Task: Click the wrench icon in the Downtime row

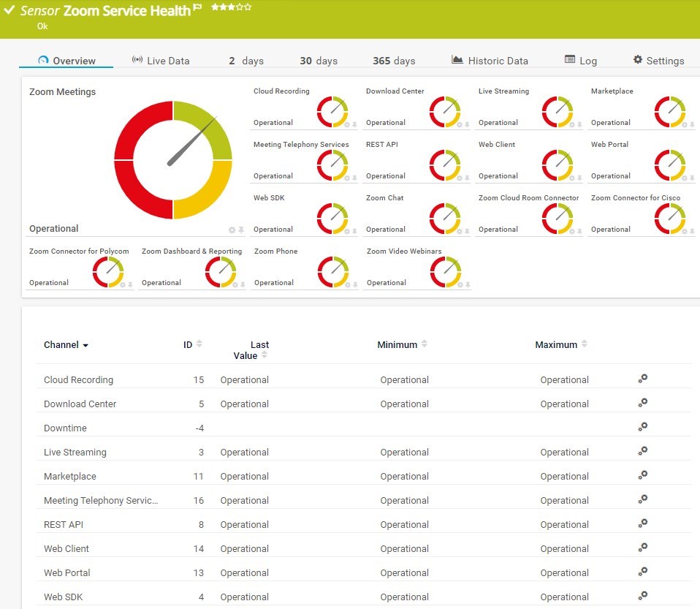Action: click(642, 427)
